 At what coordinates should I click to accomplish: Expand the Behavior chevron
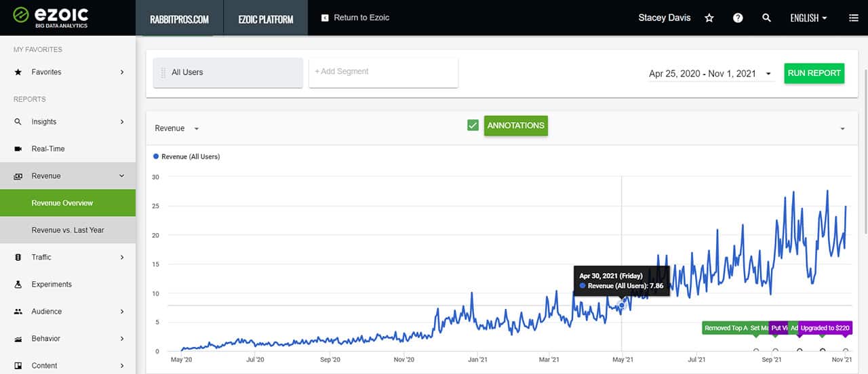tap(122, 339)
